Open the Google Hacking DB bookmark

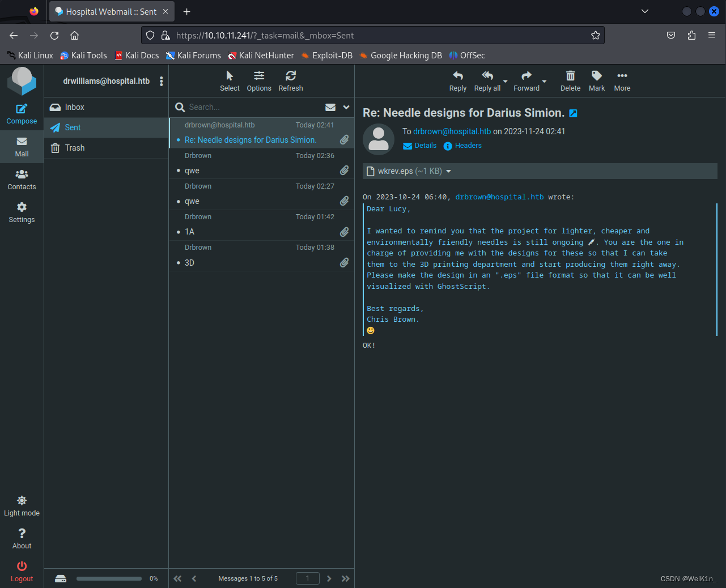tap(401, 56)
